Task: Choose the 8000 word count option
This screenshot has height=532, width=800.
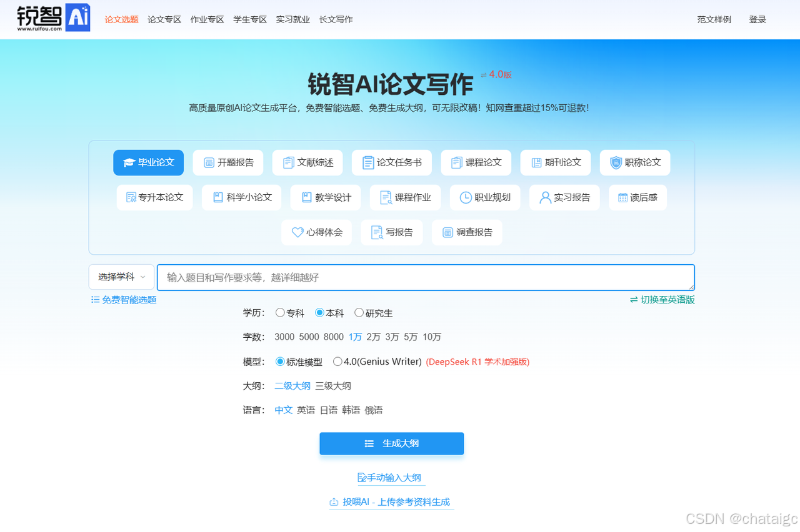Action: 334,337
